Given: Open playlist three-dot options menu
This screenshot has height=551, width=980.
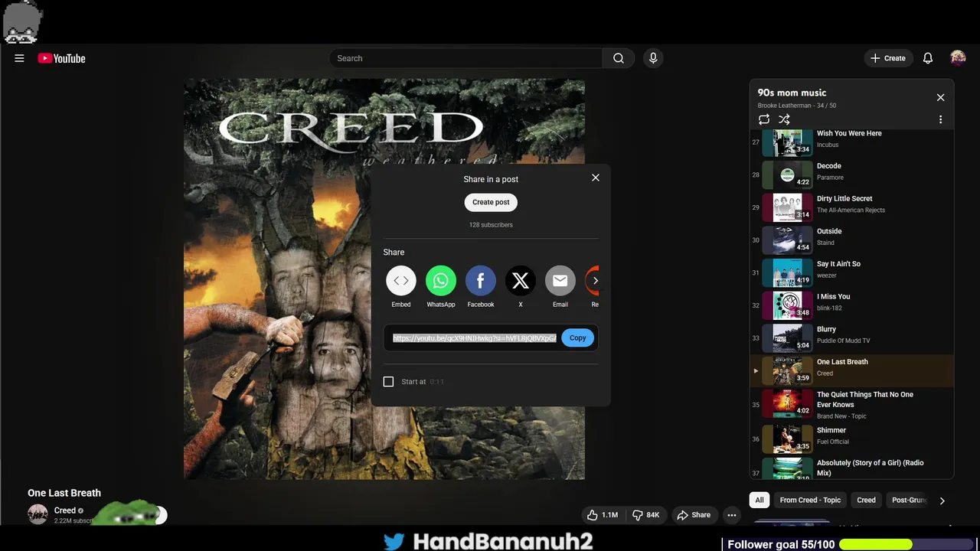Looking at the screenshot, I should point(940,119).
